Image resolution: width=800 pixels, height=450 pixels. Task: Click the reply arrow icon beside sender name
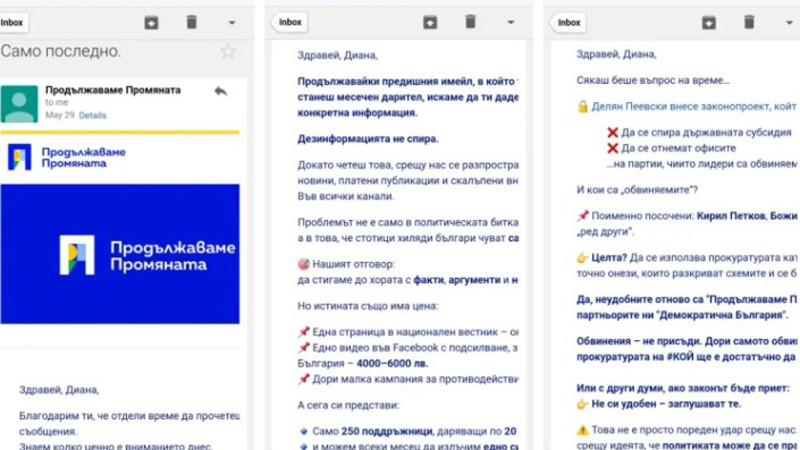(x=220, y=91)
